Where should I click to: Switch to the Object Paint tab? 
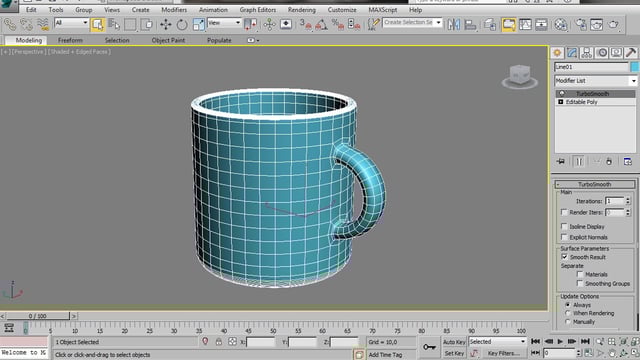click(x=168, y=40)
